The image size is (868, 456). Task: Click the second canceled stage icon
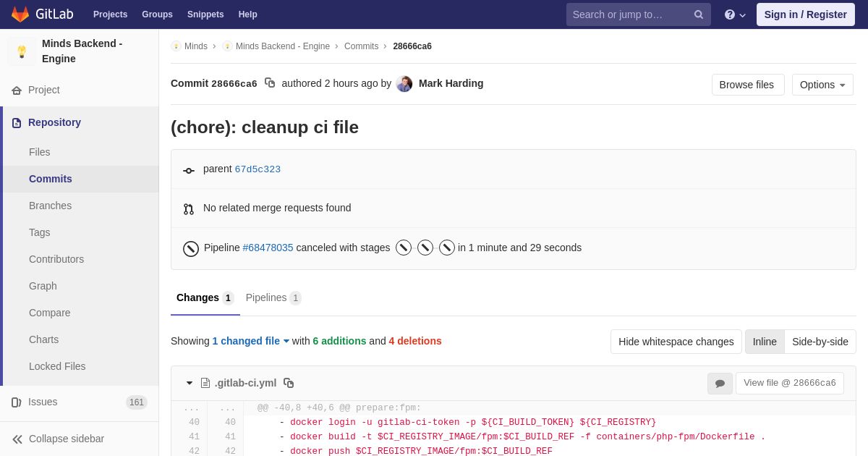tap(425, 248)
